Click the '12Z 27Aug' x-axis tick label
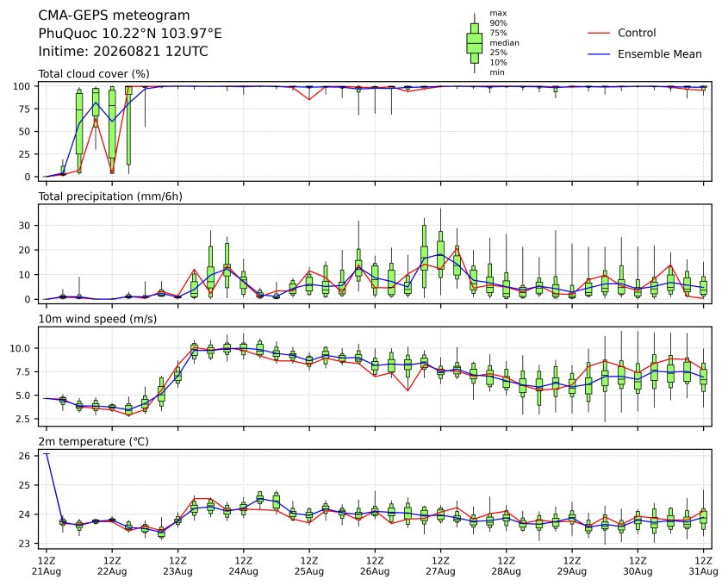728x586 pixels. pyautogui.click(x=440, y=566)
